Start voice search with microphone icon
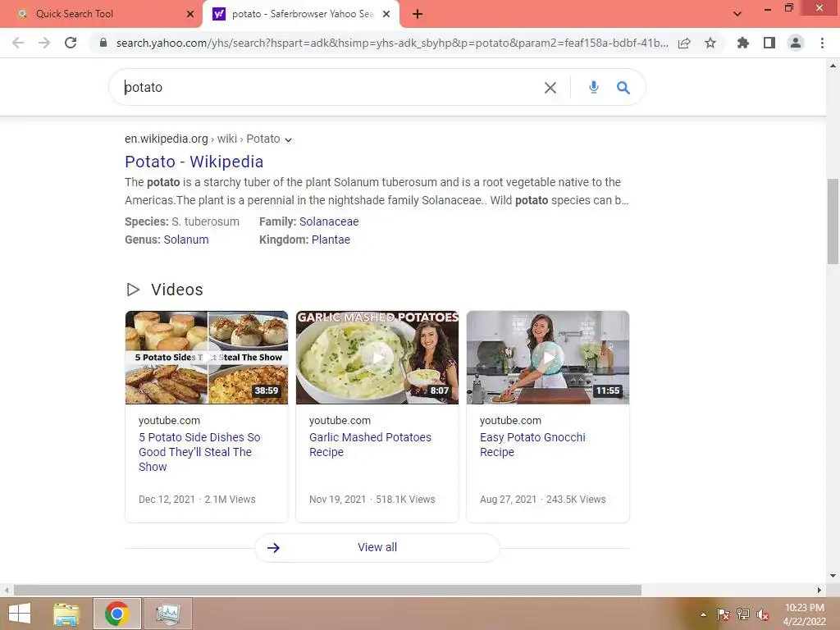 (594, 87)
